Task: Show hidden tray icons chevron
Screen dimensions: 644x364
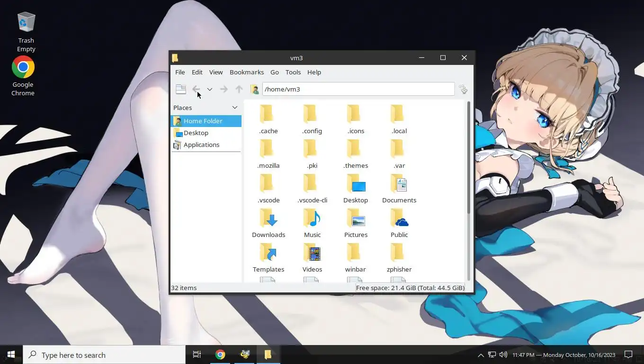Action: point(481,355)
